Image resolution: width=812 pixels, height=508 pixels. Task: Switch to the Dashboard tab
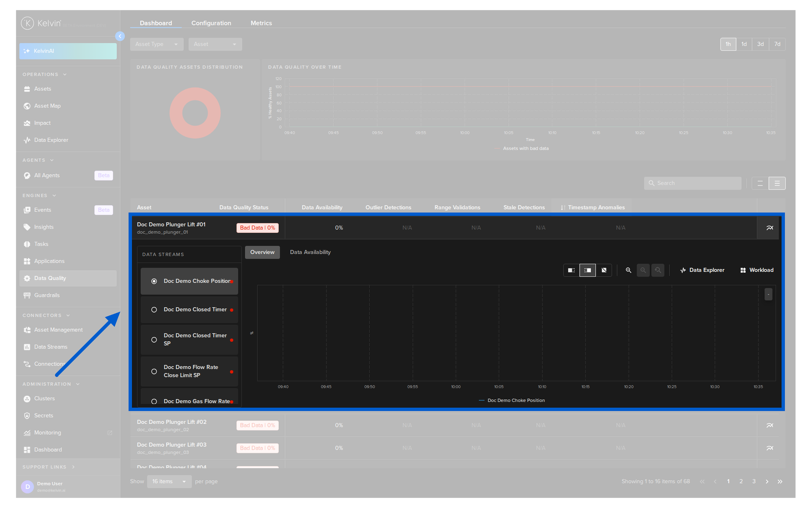(156, 23)
